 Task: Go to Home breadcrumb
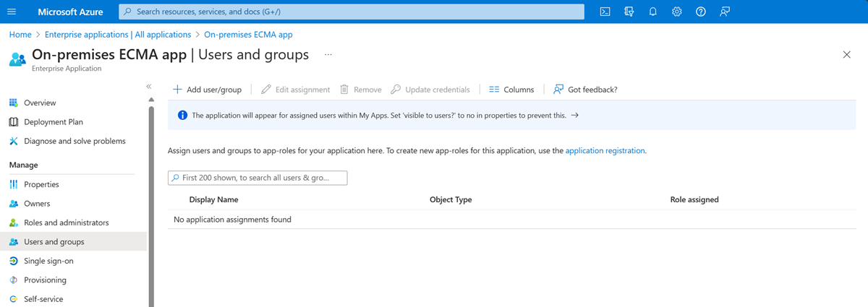20,34
